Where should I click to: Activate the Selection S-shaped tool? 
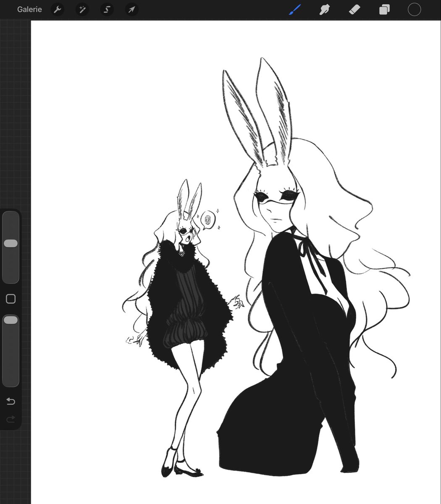(107, 9)
